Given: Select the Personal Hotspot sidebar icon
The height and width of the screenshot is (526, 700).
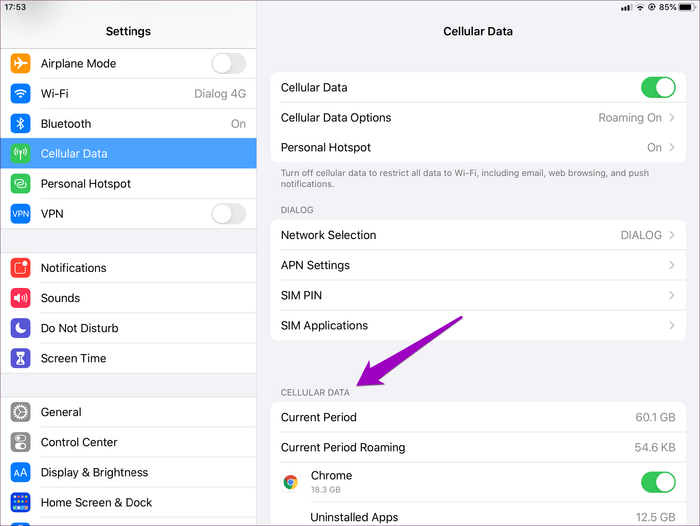Looking at the screenshot, I should (x=21, y=184).
